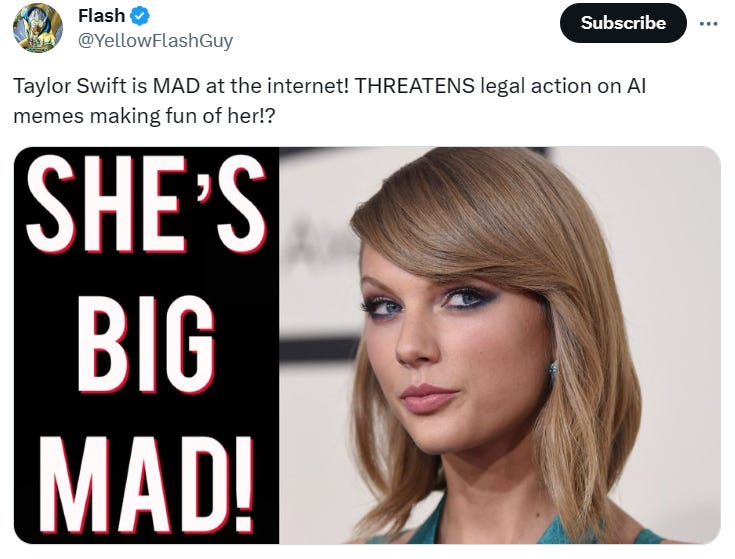Click the blue verified checkmark badge

[140, 16]
